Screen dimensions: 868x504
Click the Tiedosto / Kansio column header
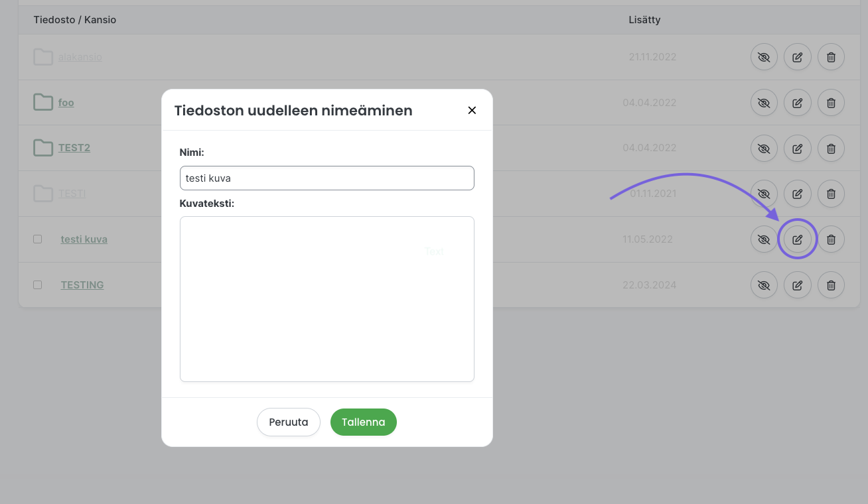75,20
